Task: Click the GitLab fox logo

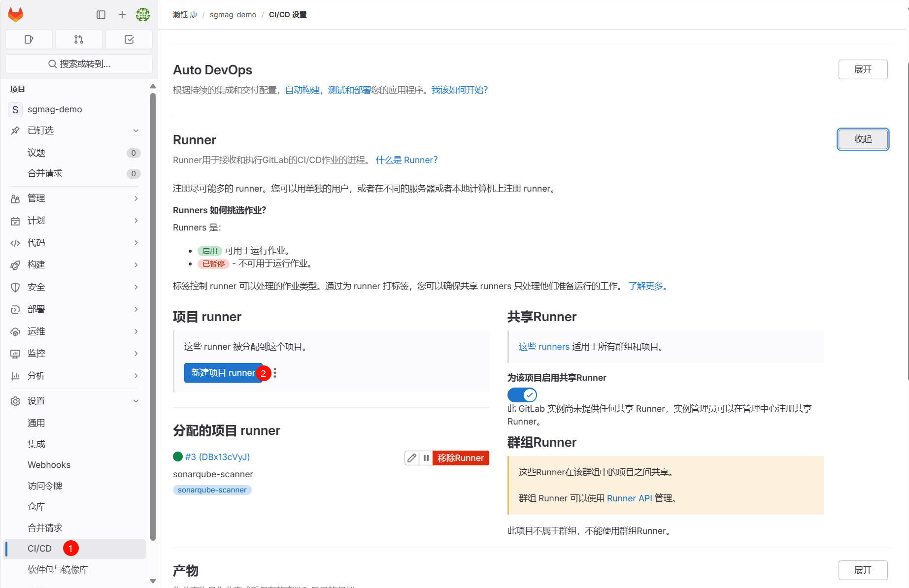Action: pyautogui.click(x=16, y=15)
